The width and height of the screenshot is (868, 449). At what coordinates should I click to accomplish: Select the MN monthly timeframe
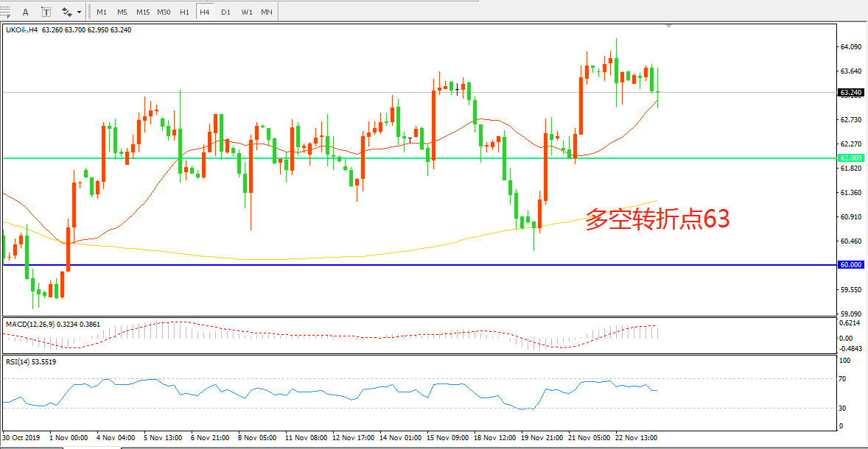click(x=267, y=12)
